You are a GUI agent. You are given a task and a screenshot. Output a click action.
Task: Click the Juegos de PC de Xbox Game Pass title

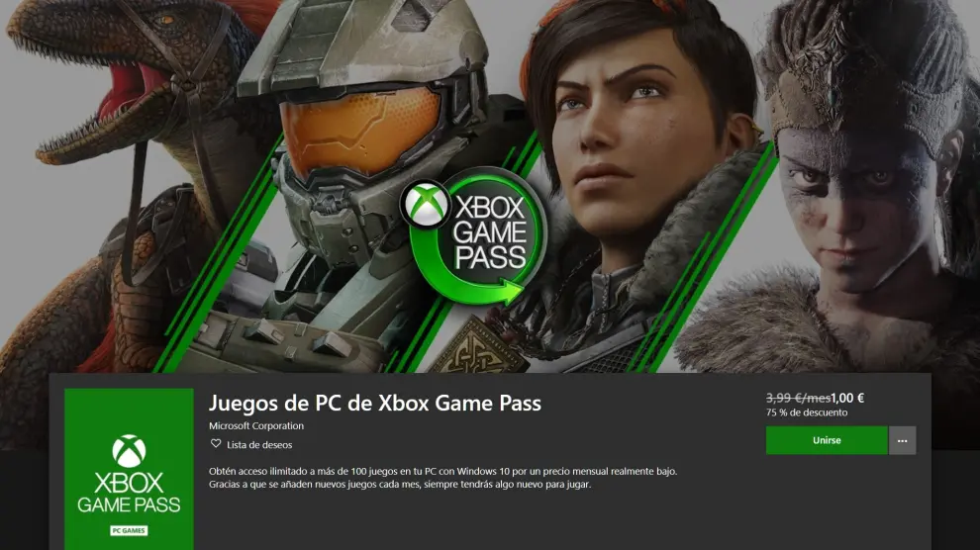pyautogui.click(x=375, y=403)
